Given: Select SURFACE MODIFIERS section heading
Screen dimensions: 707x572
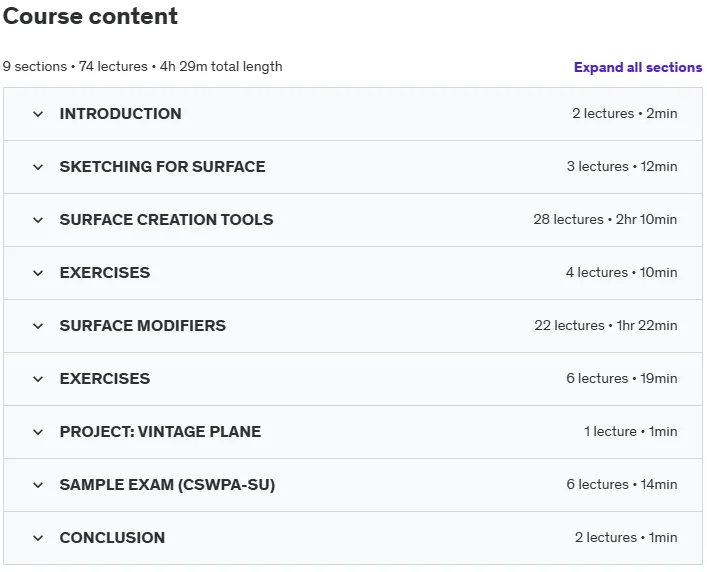Looking at the screenshot, I should [142, 325].
